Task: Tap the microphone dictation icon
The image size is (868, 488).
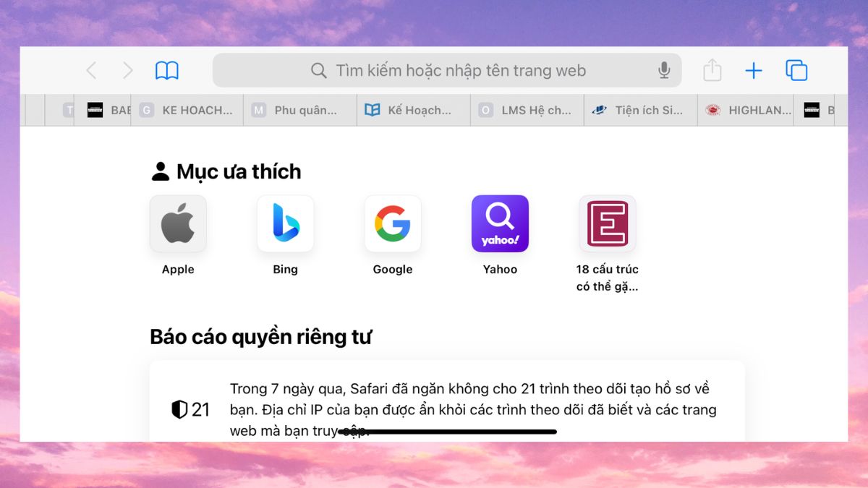Action: pos(664,70)
